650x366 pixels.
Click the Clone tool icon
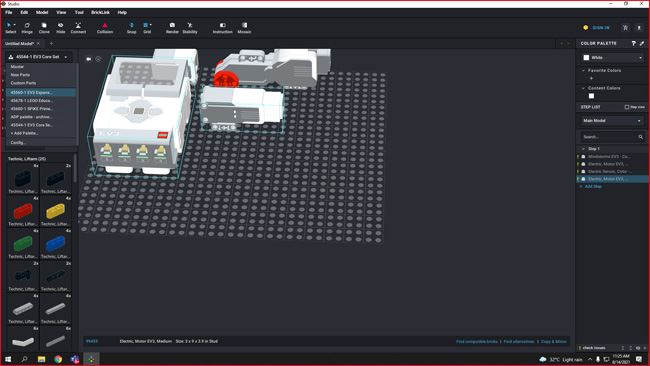click(44, 28)
